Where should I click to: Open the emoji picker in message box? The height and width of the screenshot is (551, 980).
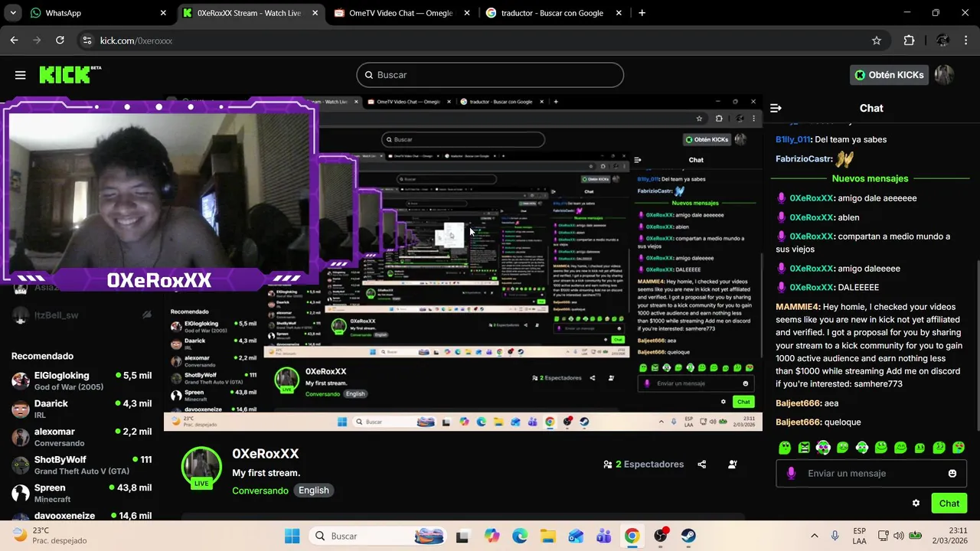[x=952, y=474]
